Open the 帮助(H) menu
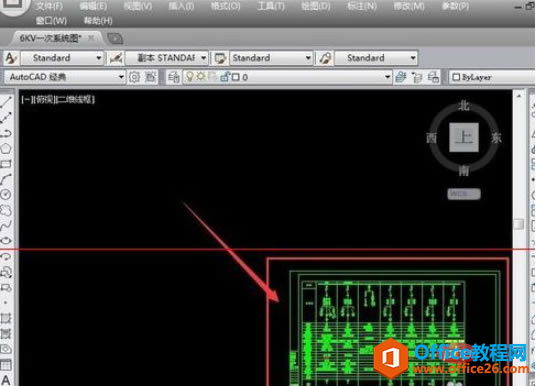This screenshot has height=386, width=536. pyautogui.click(x=98, y=21)
